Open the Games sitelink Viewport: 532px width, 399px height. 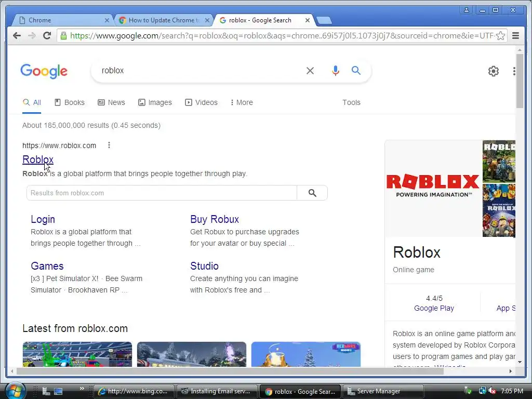[47, 266]
